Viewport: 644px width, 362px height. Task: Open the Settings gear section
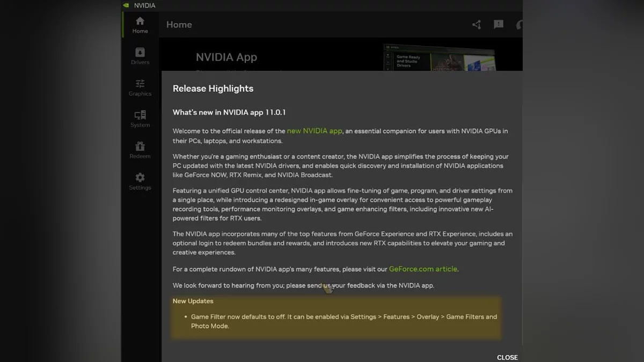pyautogui.click(x=140, y=181)
